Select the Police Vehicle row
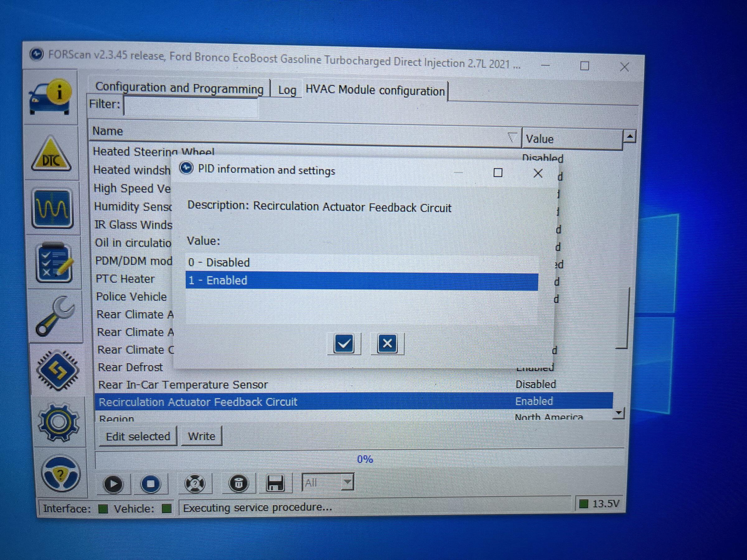 click(131, 297)
